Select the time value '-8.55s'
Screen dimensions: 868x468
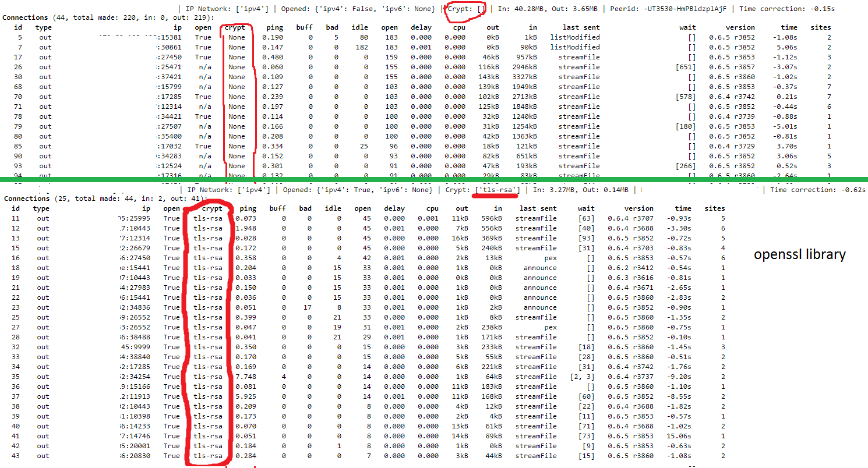[678, 396]
